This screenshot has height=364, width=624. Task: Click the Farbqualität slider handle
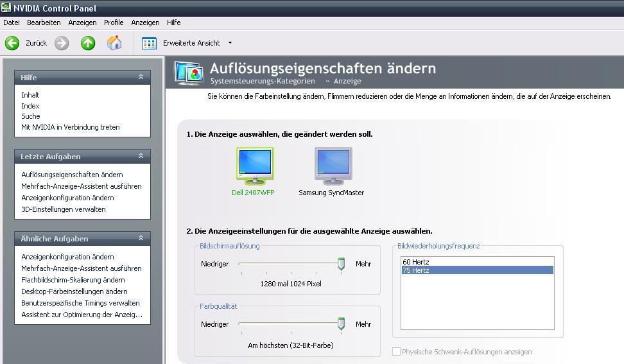341,324
